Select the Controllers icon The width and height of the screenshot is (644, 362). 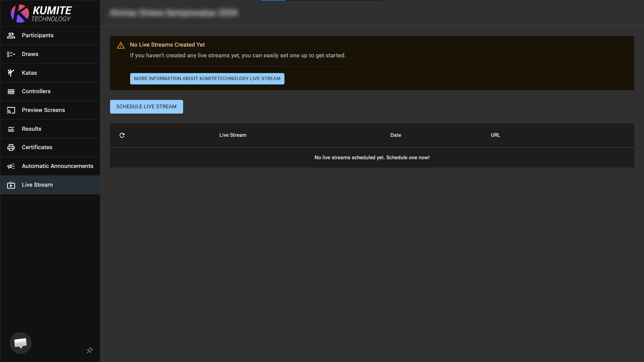pyautogui.click(x=11, y=91)
